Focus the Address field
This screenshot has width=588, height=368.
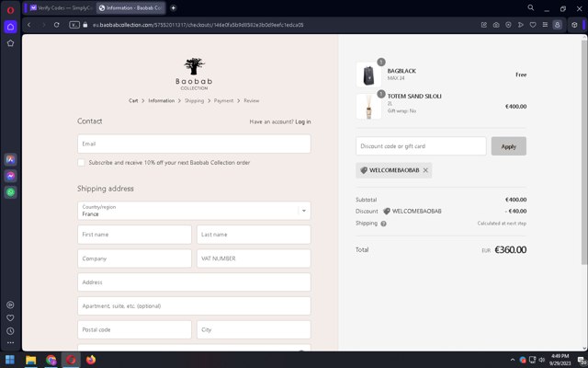pos(194,282)
